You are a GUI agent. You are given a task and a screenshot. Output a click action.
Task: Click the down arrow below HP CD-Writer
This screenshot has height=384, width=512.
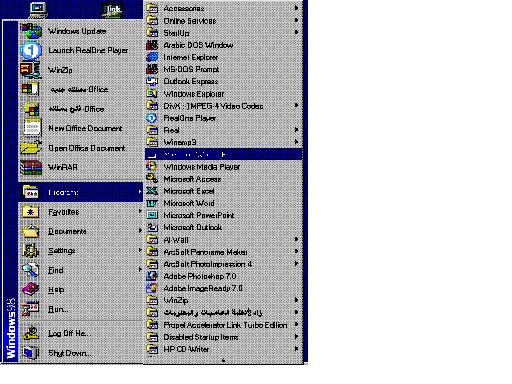coord(223,360)
